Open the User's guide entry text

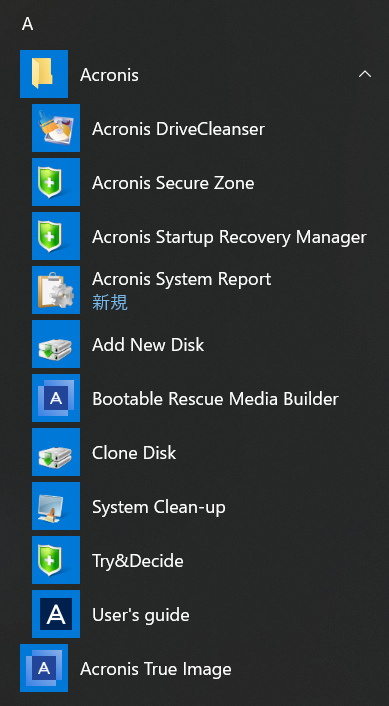140,615
